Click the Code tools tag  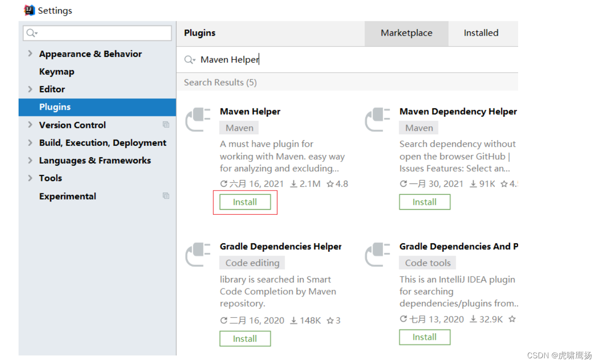click(428, 263)
